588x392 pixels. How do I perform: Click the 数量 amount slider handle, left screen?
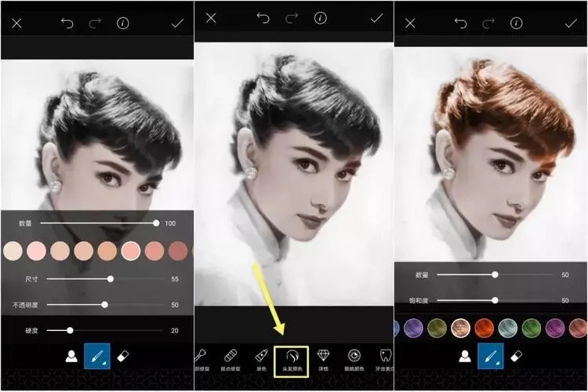click(x=156, y=223)
